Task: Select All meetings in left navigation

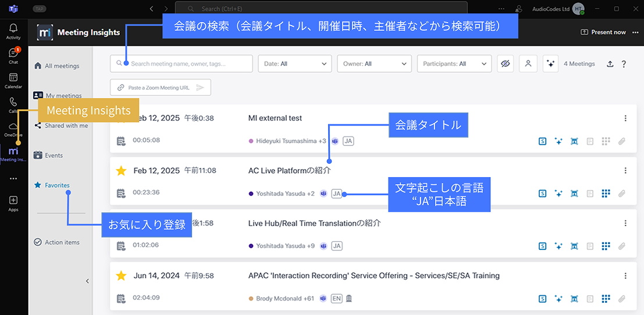Action: (x=61, y=66)
